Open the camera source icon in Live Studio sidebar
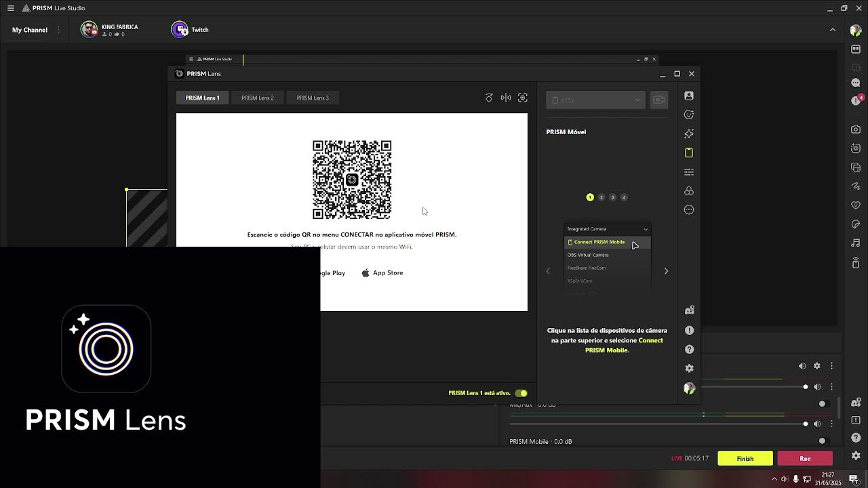The height and width of the screenshot is (488, 868). click(x=856, y=129)
